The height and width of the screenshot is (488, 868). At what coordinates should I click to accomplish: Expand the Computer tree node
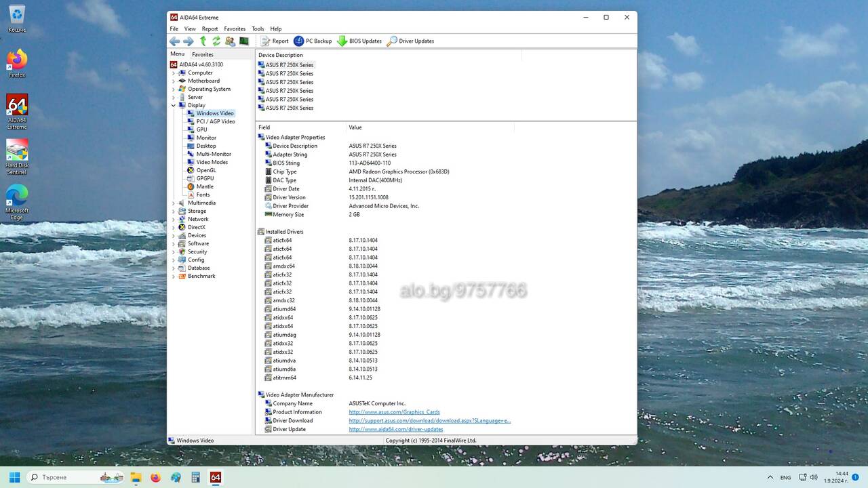click(x=174, y=73)
